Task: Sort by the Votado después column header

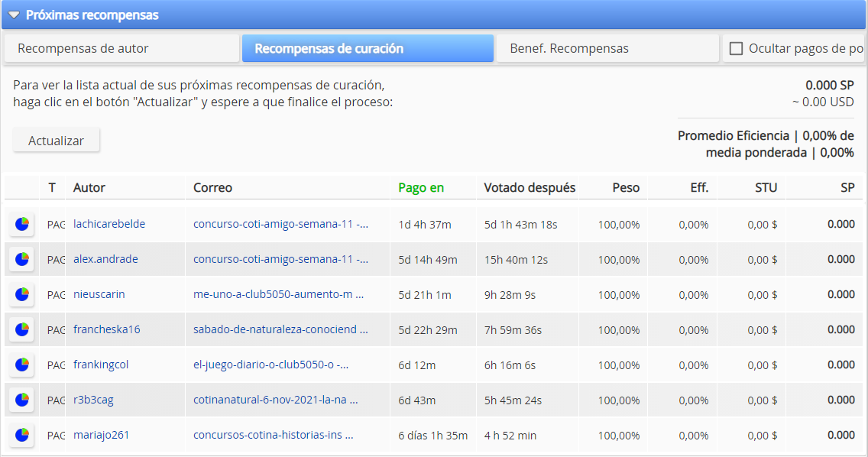Action: coord(530,188)
